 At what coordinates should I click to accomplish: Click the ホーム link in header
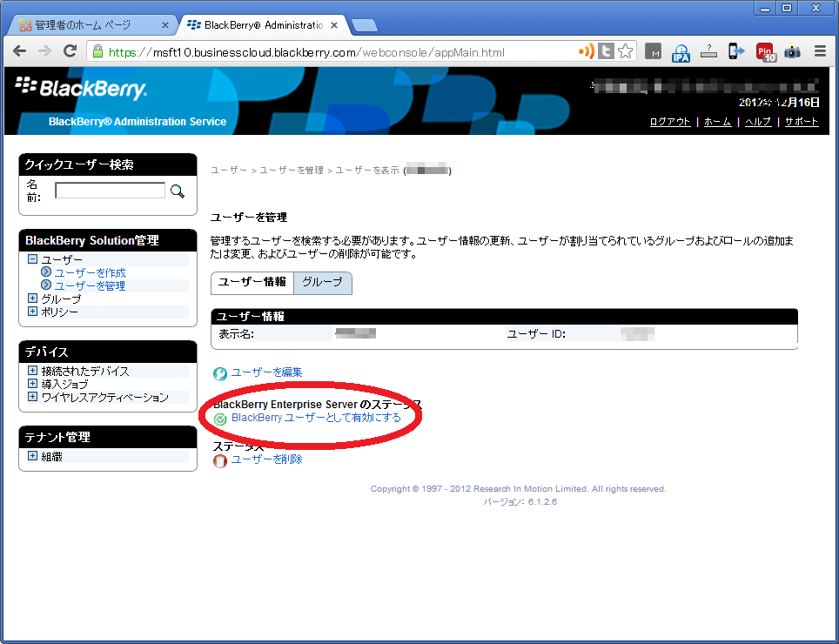click(x=717, y=122)
